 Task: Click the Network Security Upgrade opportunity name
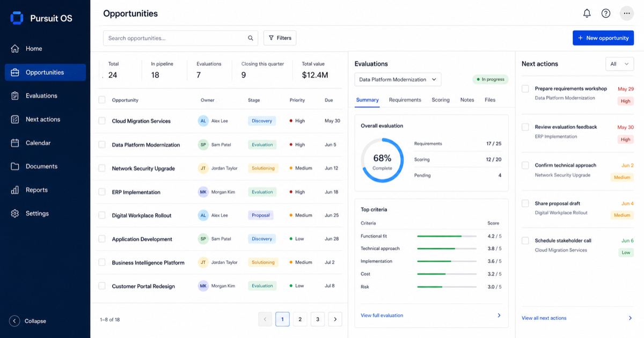coord(143,168)
